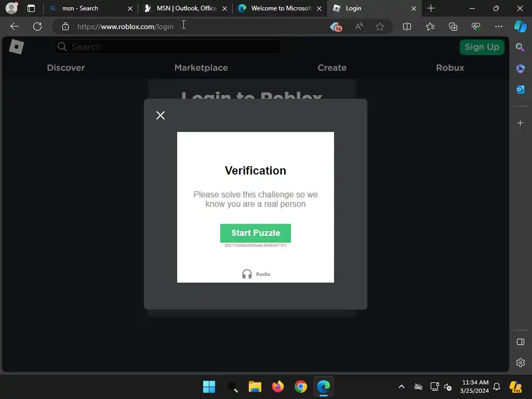
Task: Open the Edge sidebar search icon
Action: coord(520,47)
